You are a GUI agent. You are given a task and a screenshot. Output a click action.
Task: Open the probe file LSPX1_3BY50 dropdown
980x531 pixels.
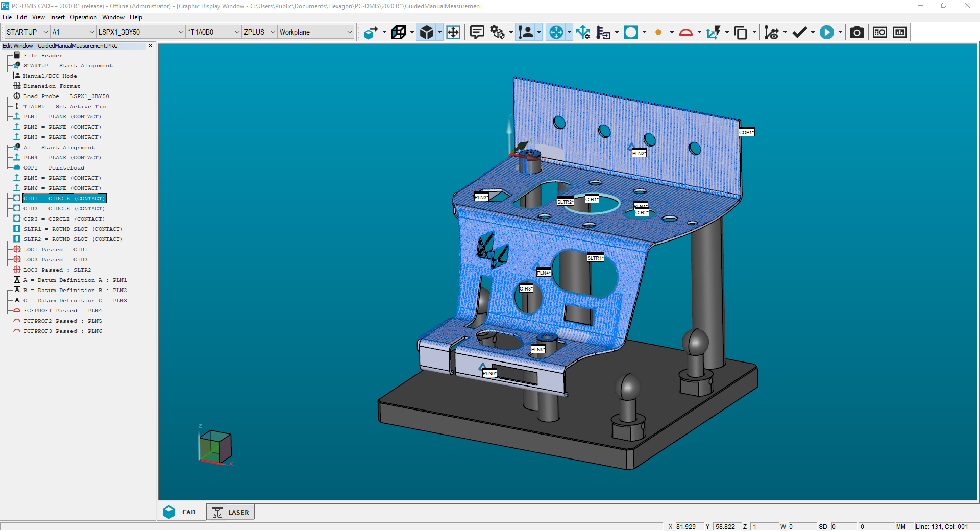point(182,32)
